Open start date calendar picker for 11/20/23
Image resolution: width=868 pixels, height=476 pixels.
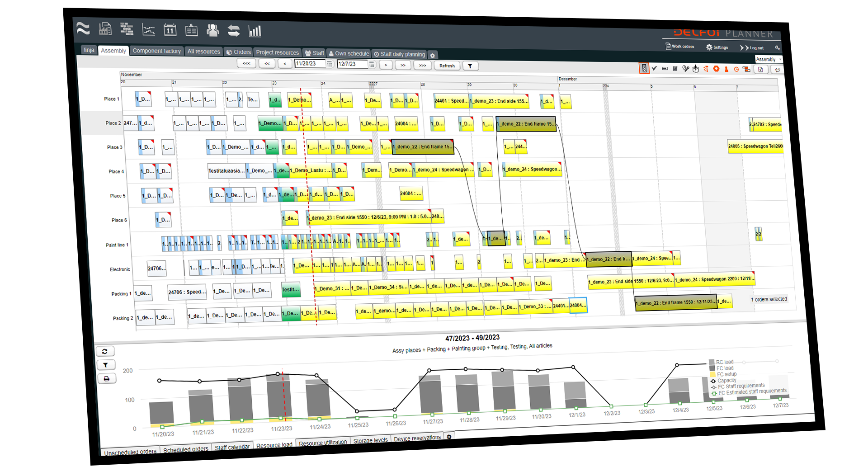click(x=330, y=64)
